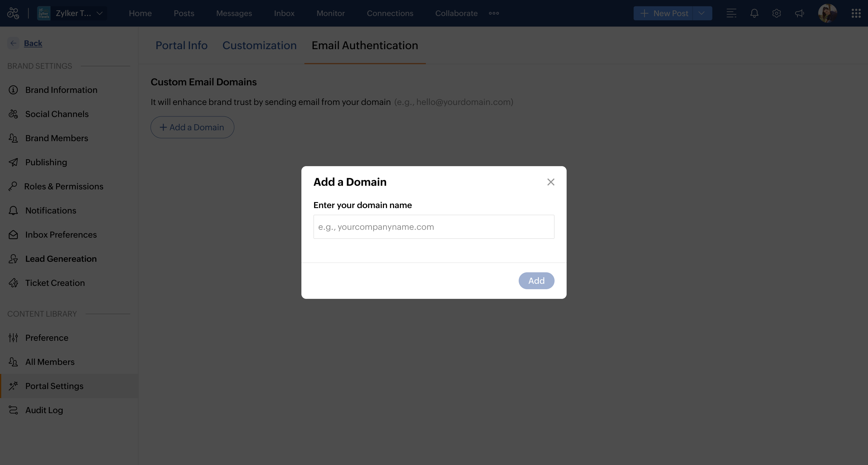Close the Add a Domain dialog
This screenshot has width=868, height=465.
tap(551, 182)
